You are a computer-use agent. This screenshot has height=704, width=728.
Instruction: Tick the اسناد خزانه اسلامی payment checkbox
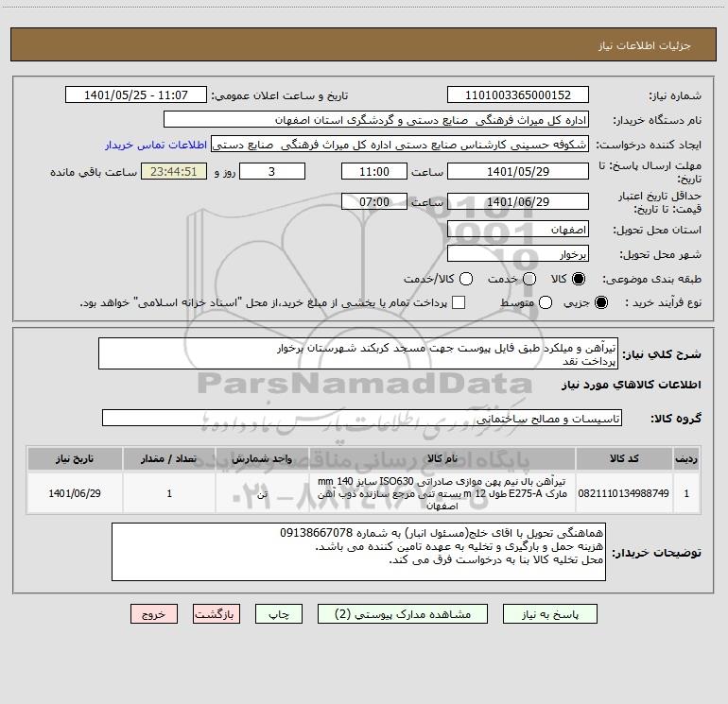click(459, 302)
